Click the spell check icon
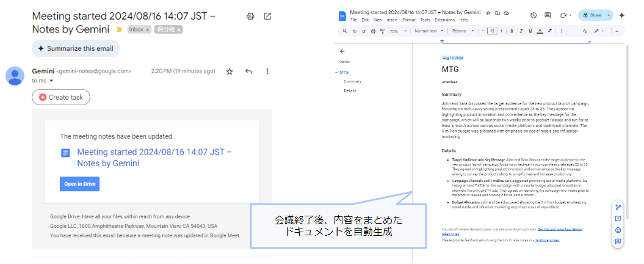 pyautogui.click(x=585, y=31)
